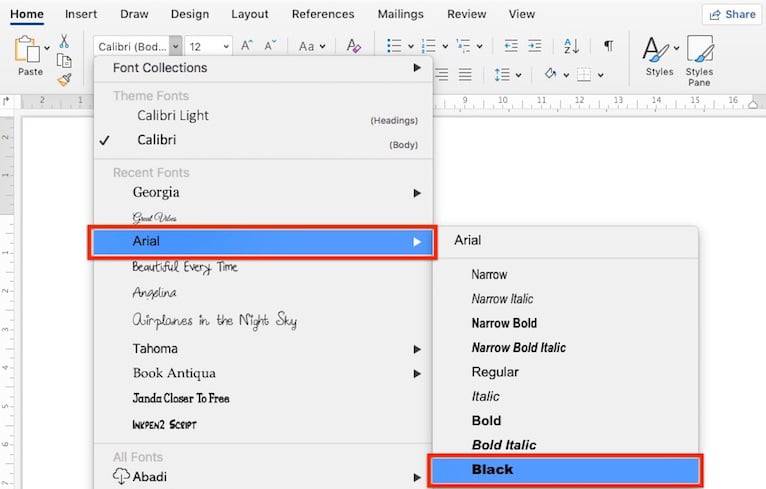Image resolution: width=766 pixels, height=489 pixels.
Task: Select Tahoma from the font list
Action: coord(263,349)
